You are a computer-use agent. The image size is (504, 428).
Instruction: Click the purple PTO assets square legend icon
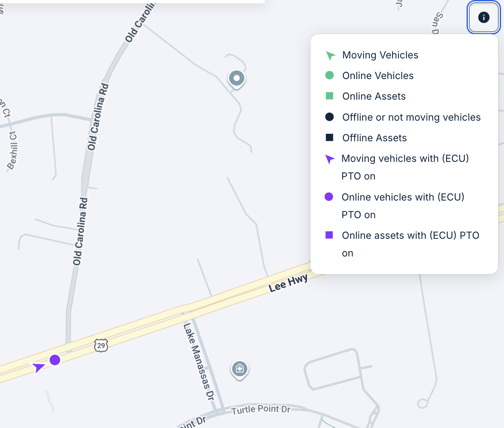[x=329, y=235]
